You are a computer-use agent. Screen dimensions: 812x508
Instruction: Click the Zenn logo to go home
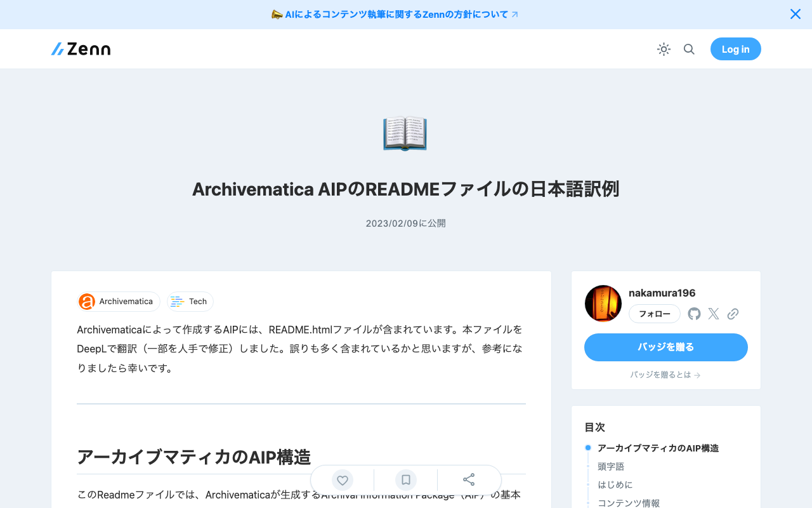80,48
